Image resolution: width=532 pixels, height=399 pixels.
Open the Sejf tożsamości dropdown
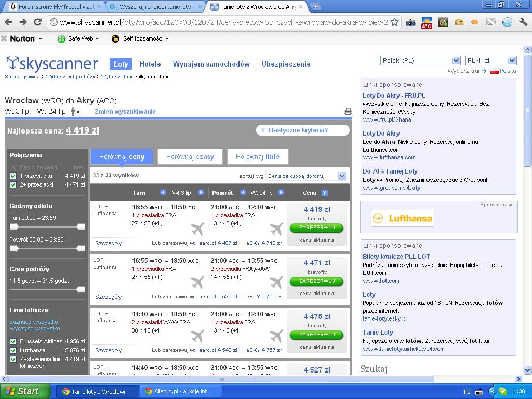(x=167, y=39)
